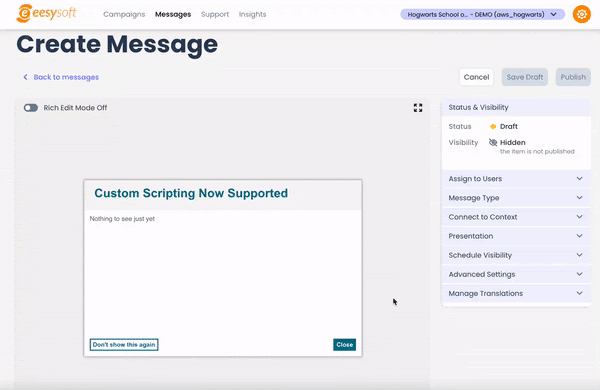
Task: Click the eesysoft logo
Action: 46,14
